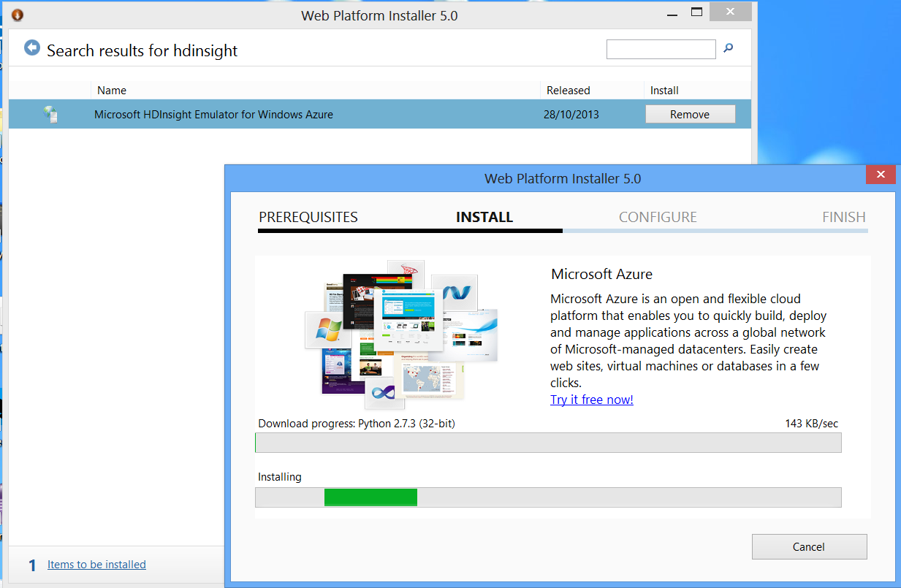Click Download progress Python 2.7.3 label
Screen dimensions: 901x588
[357, 423]
